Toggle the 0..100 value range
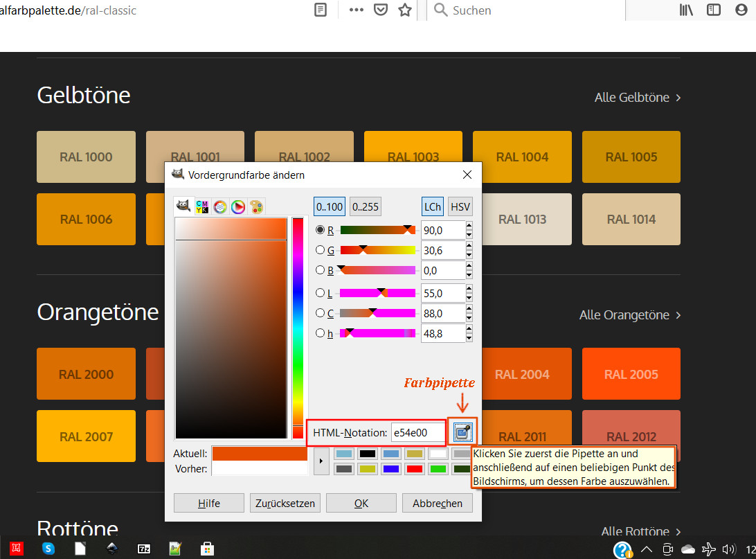The width and height of the screenshot is (756, 559). [x=330, y=207]
